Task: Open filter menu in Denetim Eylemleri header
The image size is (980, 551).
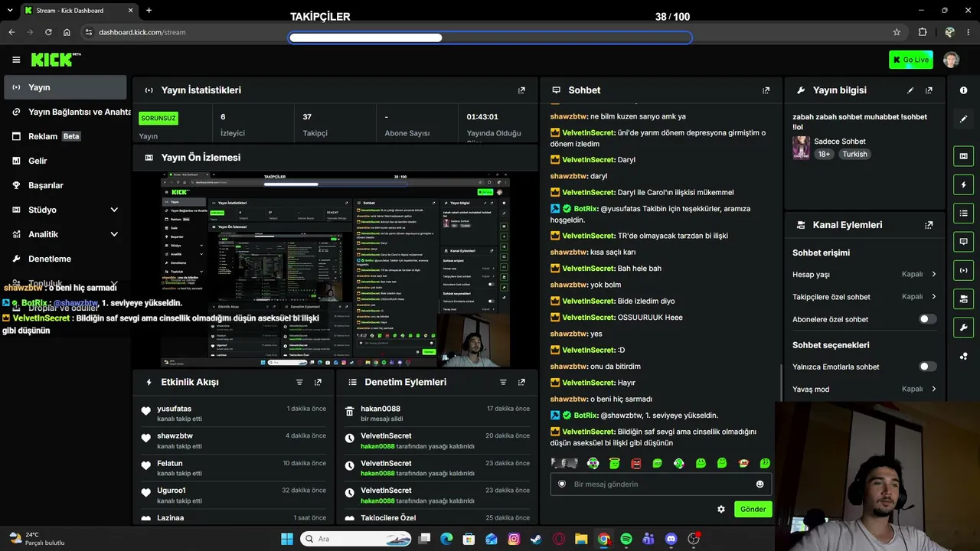Action: tap(503, 382)
